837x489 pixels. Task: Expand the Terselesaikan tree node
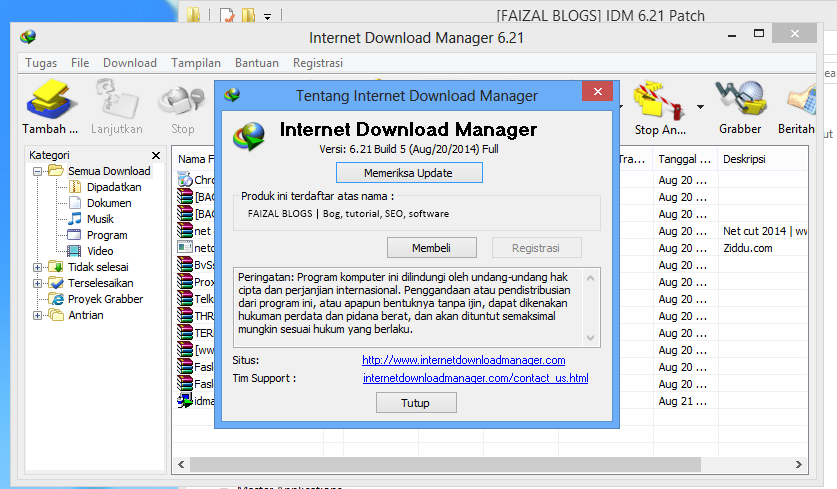[x=37, y=283]
